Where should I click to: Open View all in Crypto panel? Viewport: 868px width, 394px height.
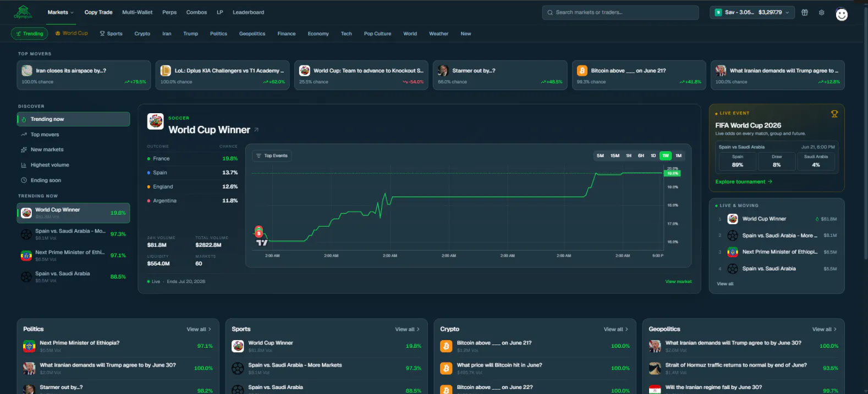(x=616, y=330)
